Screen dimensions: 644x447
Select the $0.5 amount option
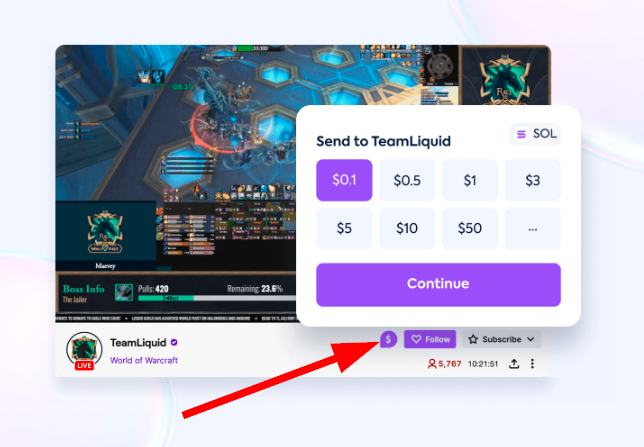(407, 180)
